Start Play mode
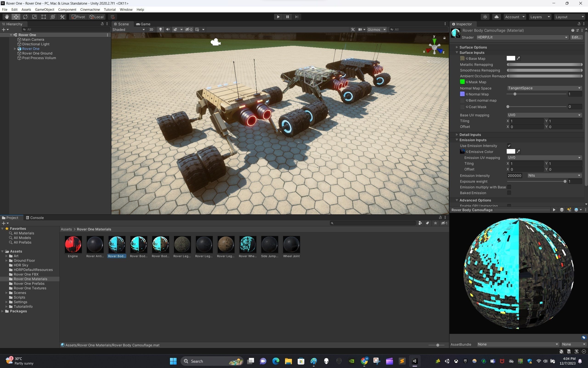Image resolution: width=588 pixels, height=368 pixels. (278, 17)
